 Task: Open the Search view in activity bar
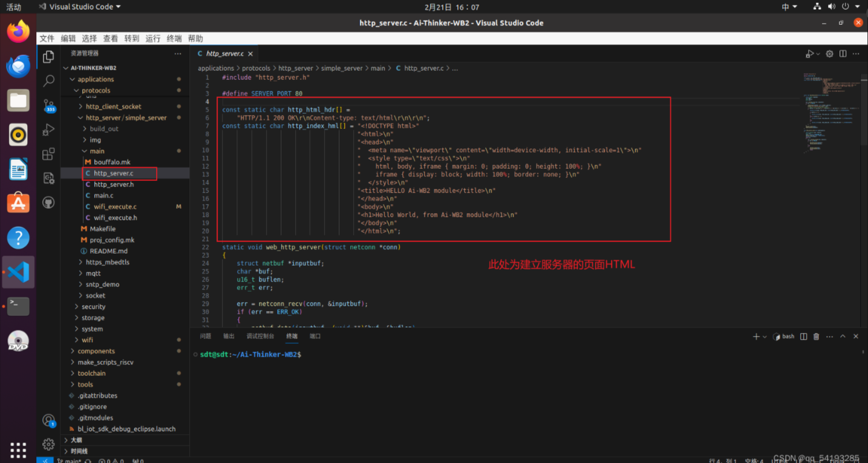[x=49, y=81]
